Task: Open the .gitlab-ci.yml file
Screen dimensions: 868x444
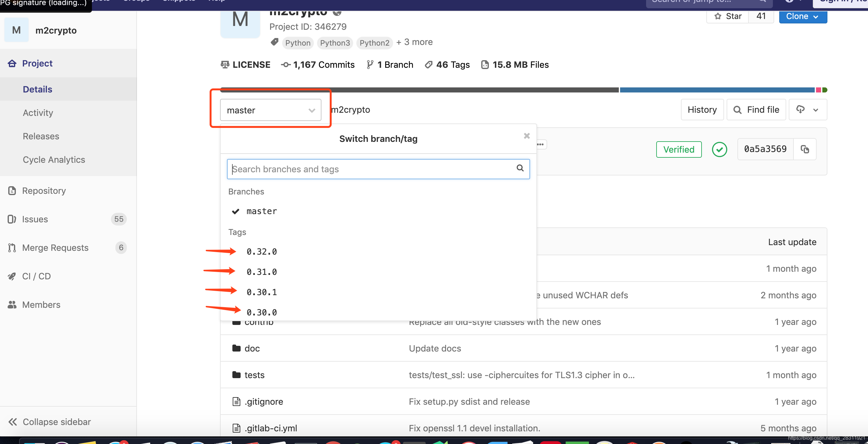Action: (x=270, y=428)
